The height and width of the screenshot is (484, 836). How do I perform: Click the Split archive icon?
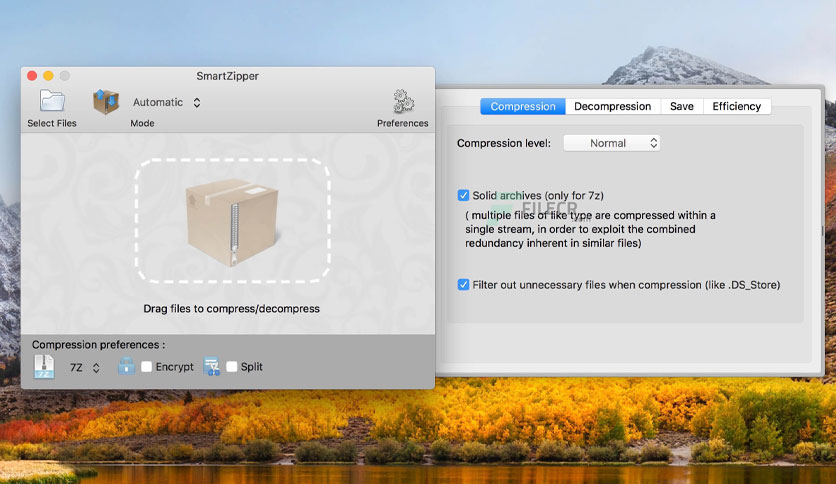pyautogui.click(x=212, y=366)
